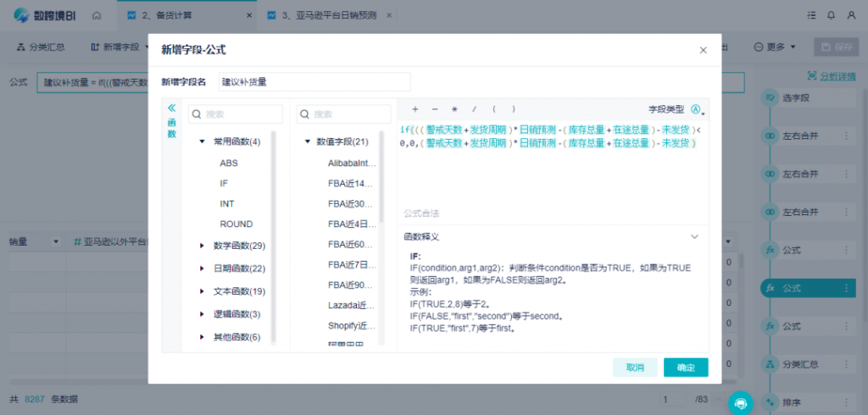This screenshot has height=415, width=868.
Task: Insert the multiply operator into the formula
Action: [x=454, y=109]
